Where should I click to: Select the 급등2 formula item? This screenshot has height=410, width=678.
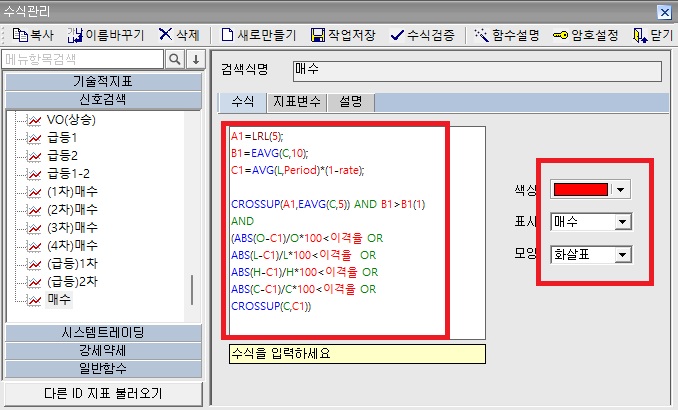tap(62, 156)
